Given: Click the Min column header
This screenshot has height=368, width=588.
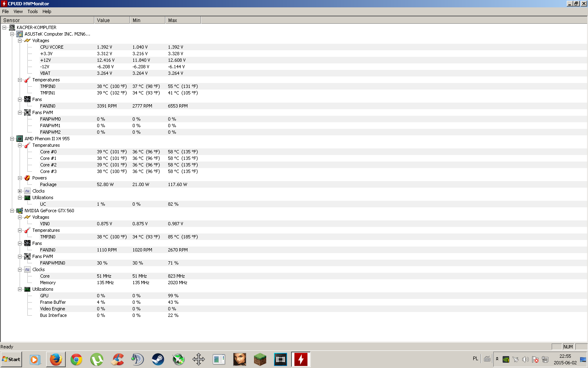Looking at the screenshot, I should click(147, 20).
